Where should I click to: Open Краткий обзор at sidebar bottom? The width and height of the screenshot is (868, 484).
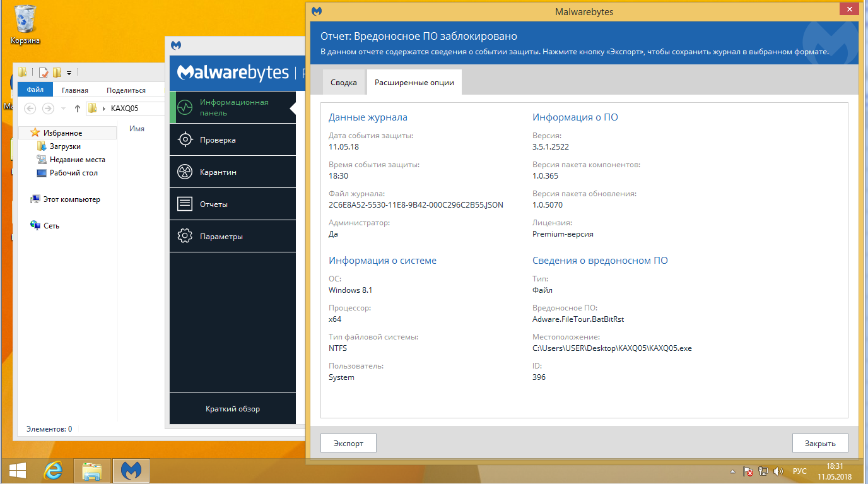233,408
